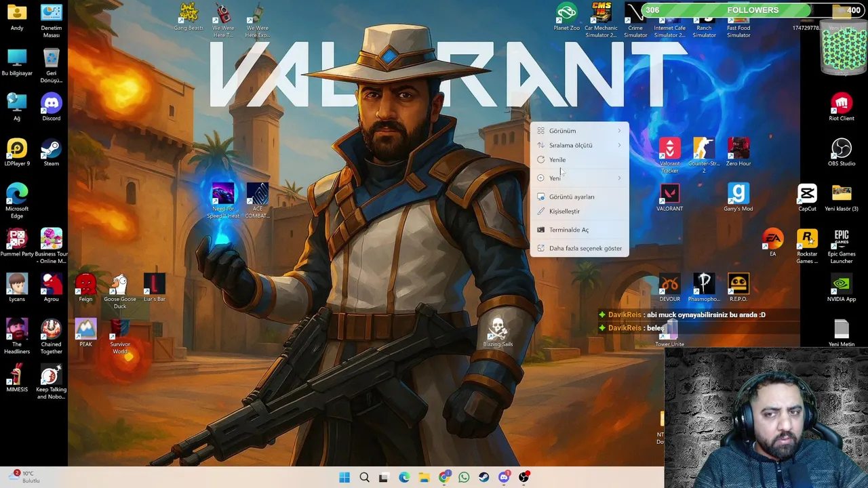Select Blazing Sails desktop icon
This screenshot has width=868, height=488.
[x=498, y=333]
